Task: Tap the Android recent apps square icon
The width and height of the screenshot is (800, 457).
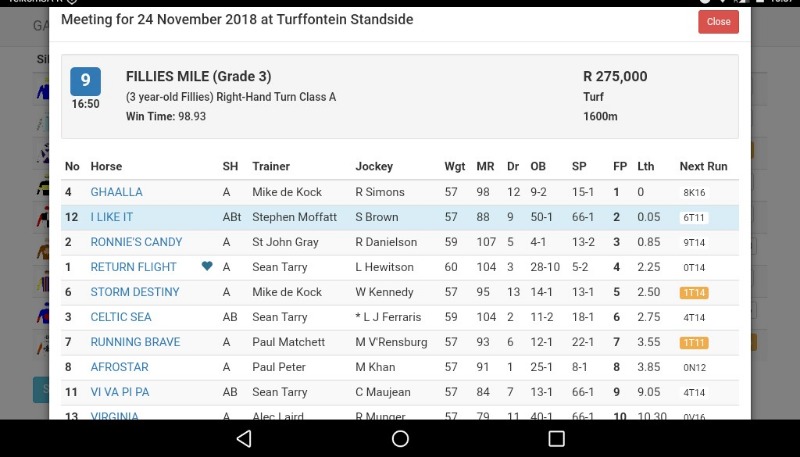Action: click(556, 438)
